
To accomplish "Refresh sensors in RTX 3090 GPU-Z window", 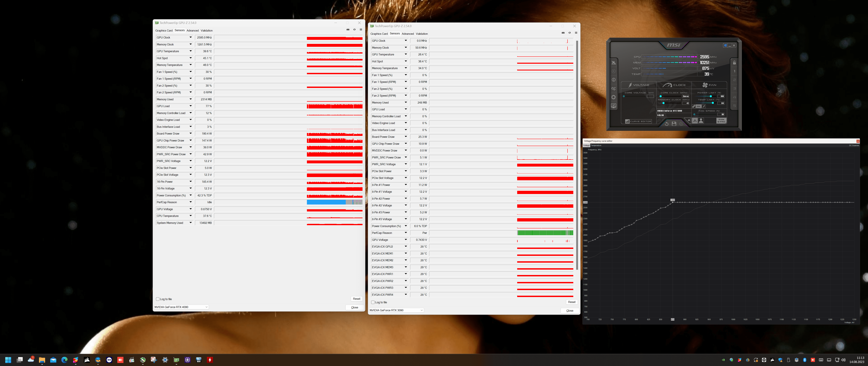I will pos(569,33).
